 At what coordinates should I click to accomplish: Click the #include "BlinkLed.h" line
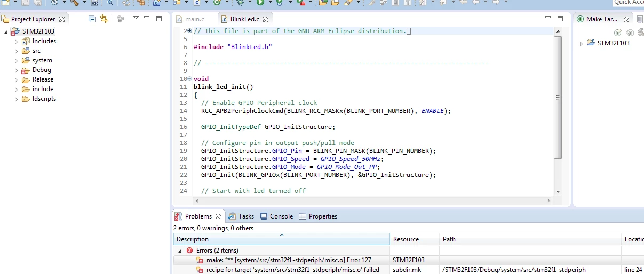(233, 47)
